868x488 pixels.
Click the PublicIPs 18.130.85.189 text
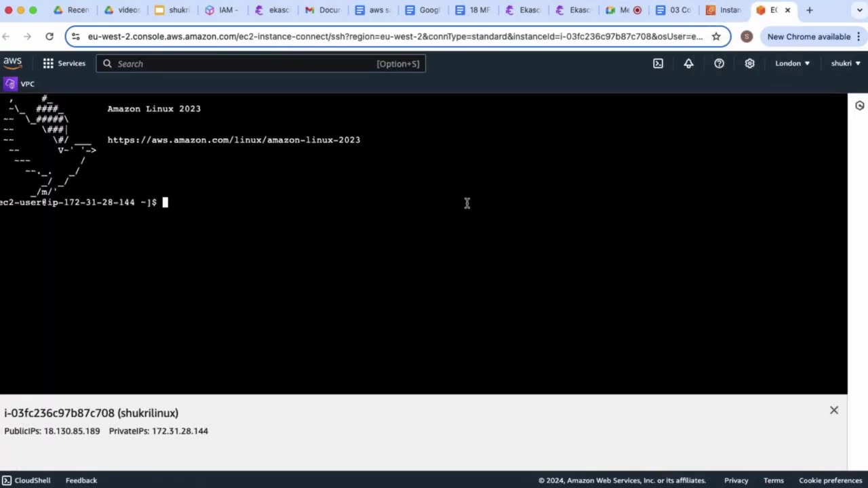(x=52, y=431)
